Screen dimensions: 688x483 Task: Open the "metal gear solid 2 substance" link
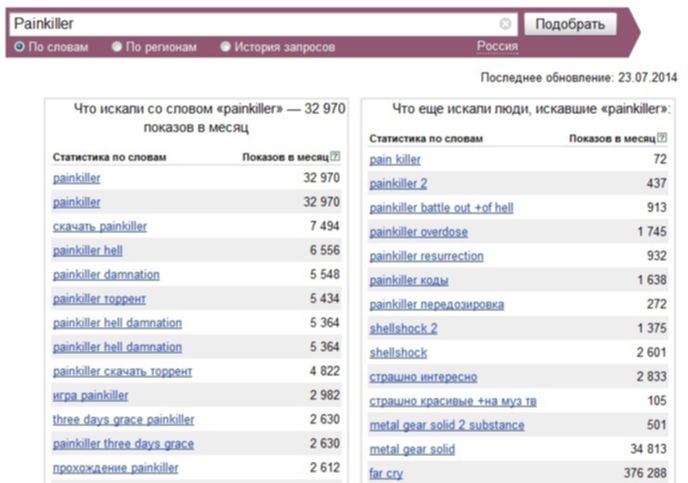coord(447,425)
